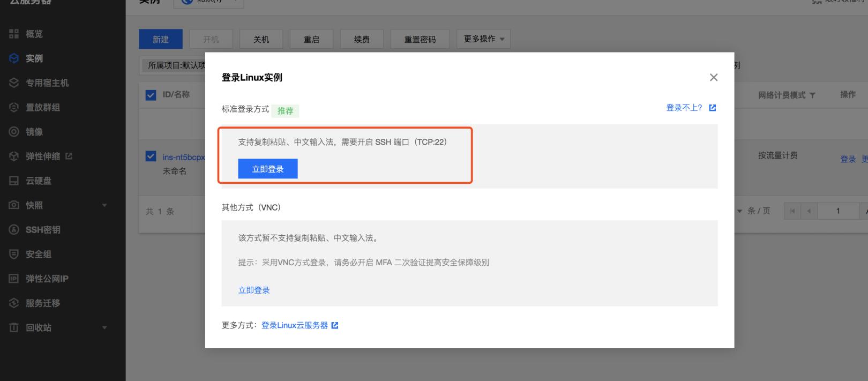868x381 pixels.
Task: Click the 概览 overview icon in sidebar
Action: pos(14,34)
